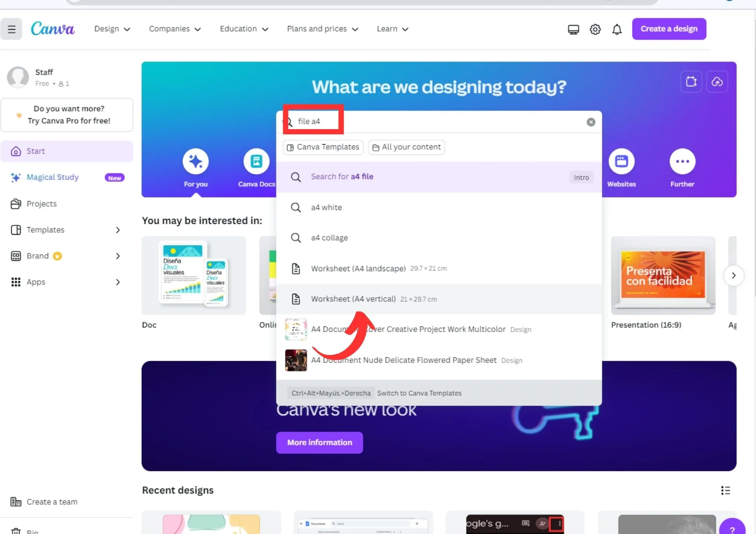Toggle to Canva Templates tab
Screen dimensions: 756x534
(x=323, y=147)
